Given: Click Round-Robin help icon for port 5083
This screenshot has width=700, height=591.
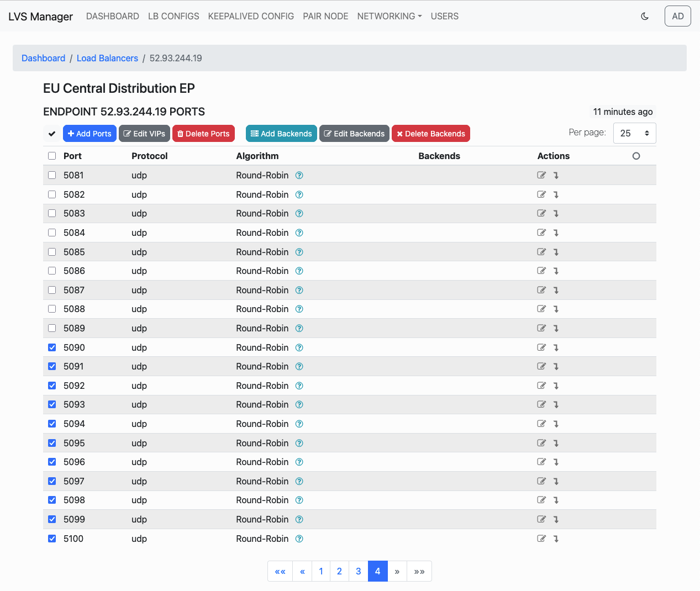Looking at the screenshot, I should tap(299, 214).
